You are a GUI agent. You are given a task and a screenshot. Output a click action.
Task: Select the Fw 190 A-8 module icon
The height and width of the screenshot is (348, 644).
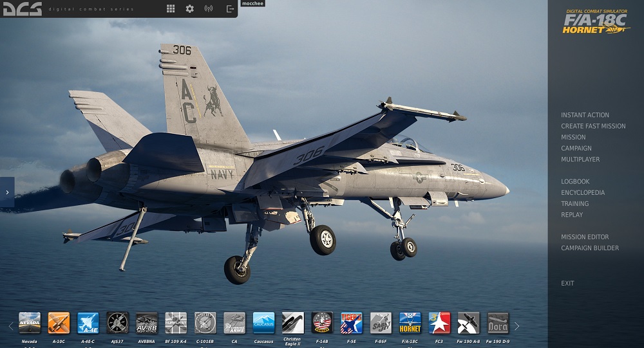(x=469, y=323)
